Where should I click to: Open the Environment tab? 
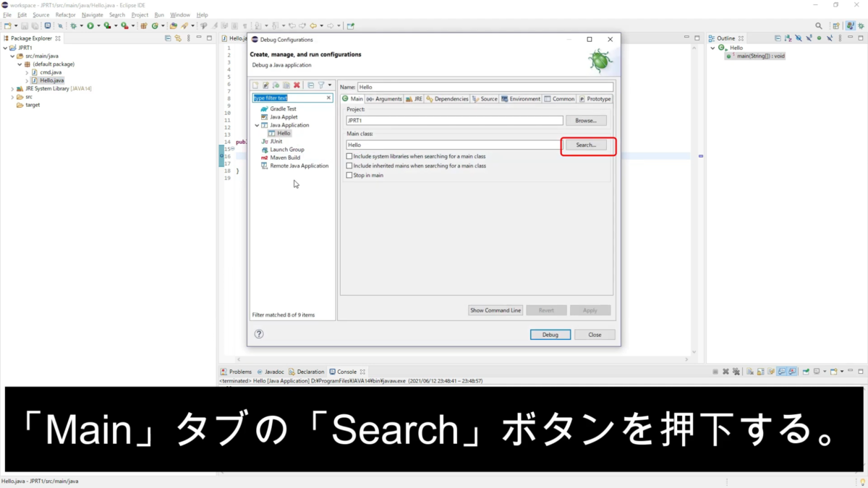pos(521,99)
